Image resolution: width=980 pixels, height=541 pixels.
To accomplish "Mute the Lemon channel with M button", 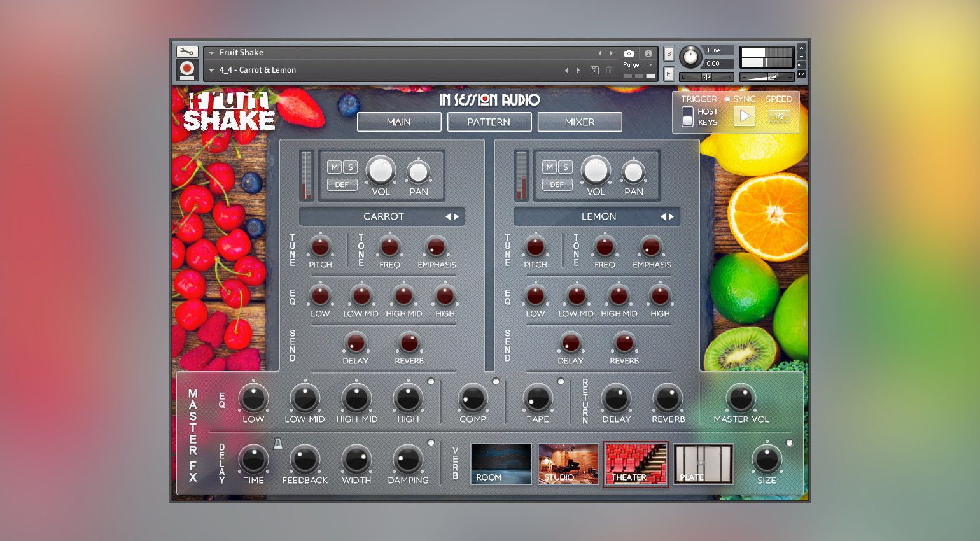I will pos(549,167).
